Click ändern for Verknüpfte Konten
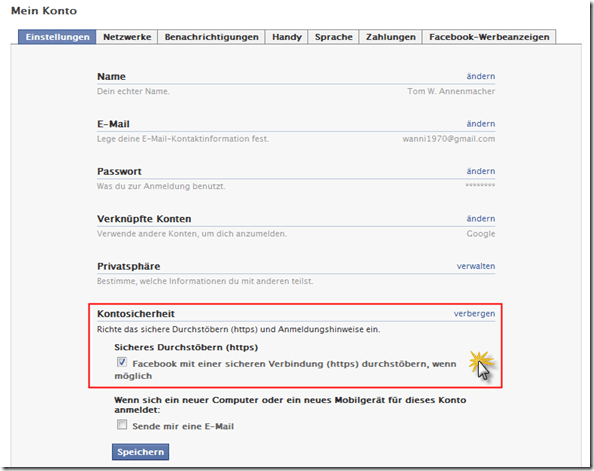 point(481,219)
